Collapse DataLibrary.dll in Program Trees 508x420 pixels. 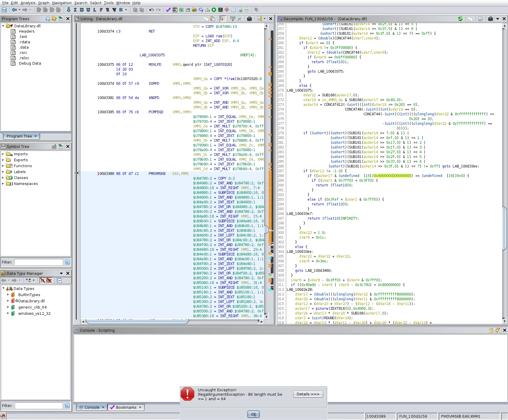3,26
